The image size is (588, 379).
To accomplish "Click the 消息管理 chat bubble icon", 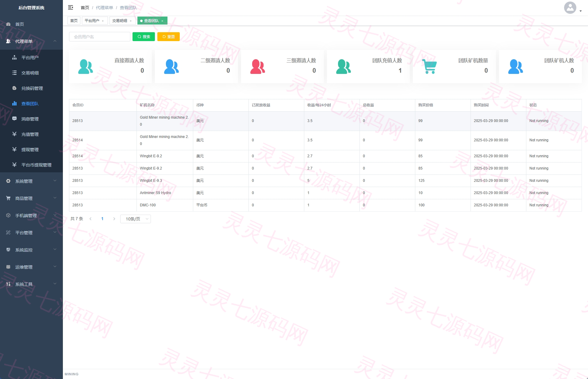I will [x=14, y=119].
